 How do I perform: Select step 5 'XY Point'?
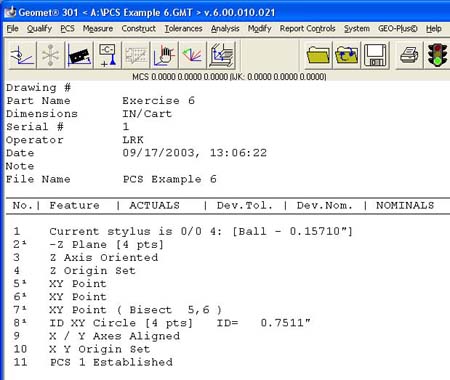[78, 284]
